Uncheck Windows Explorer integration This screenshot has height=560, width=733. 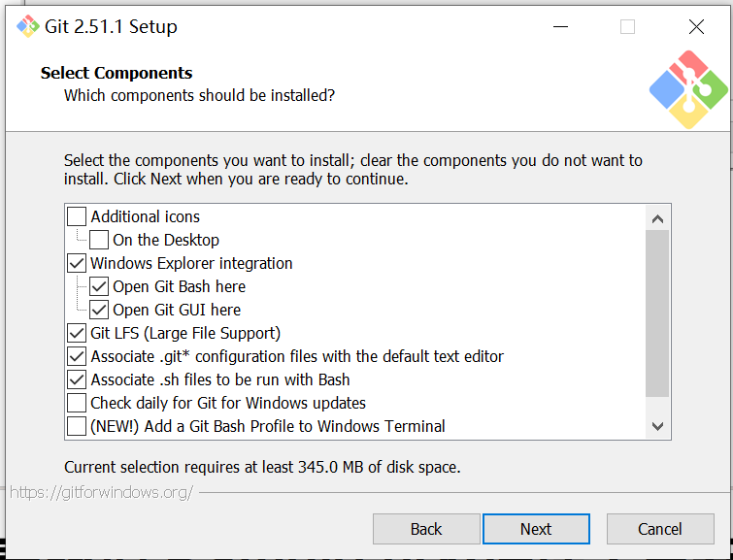77,263
